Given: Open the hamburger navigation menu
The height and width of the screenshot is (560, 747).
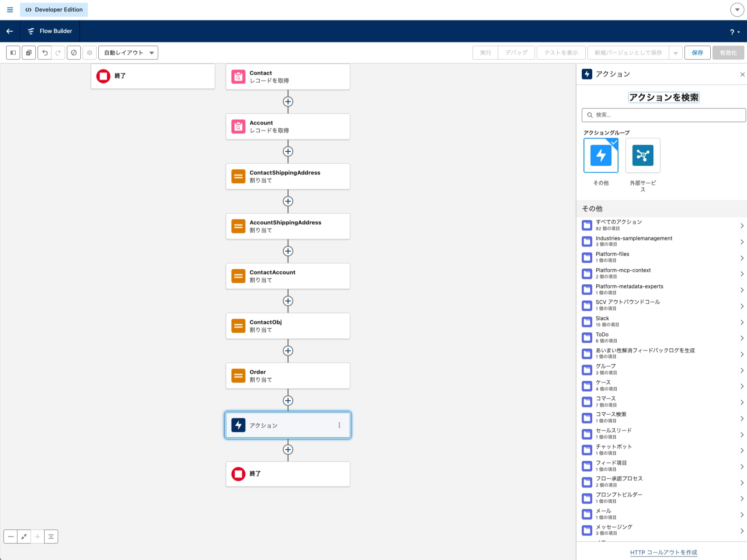Looking at the screenshot, I should pyautogui.click(x=10, y=10).
